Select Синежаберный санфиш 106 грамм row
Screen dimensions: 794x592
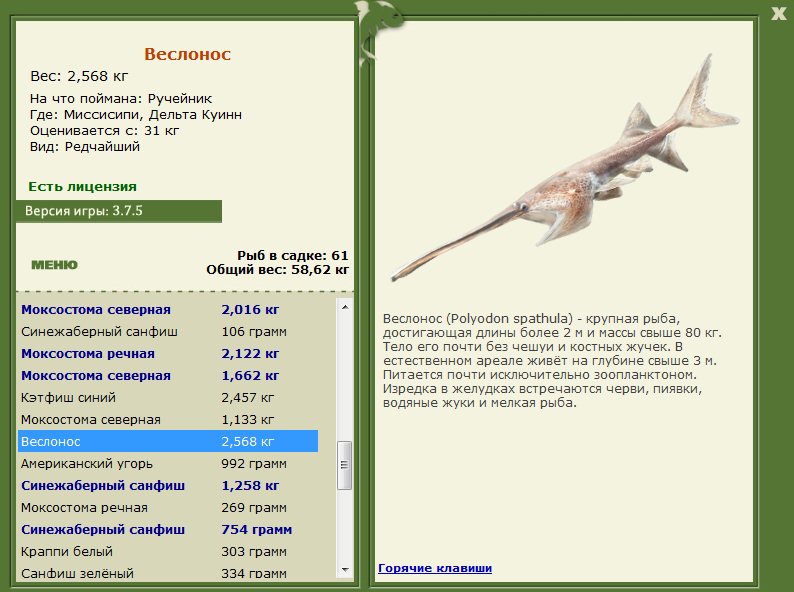168,332
